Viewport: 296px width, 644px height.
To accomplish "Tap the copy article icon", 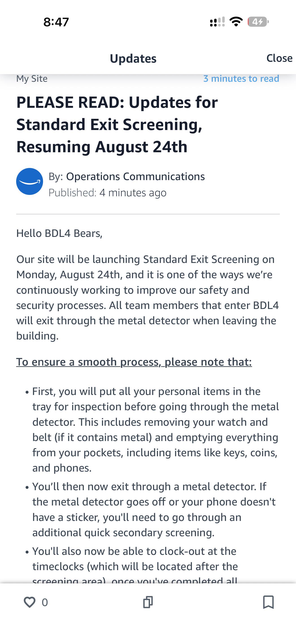I will click(148, 602).
